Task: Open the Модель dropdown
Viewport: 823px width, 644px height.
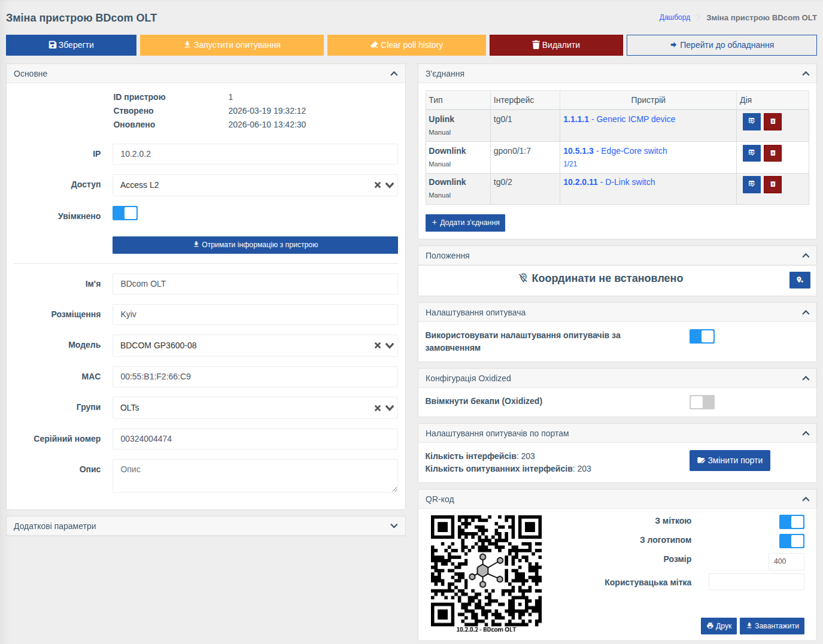Action: click(x=390, y=345)
